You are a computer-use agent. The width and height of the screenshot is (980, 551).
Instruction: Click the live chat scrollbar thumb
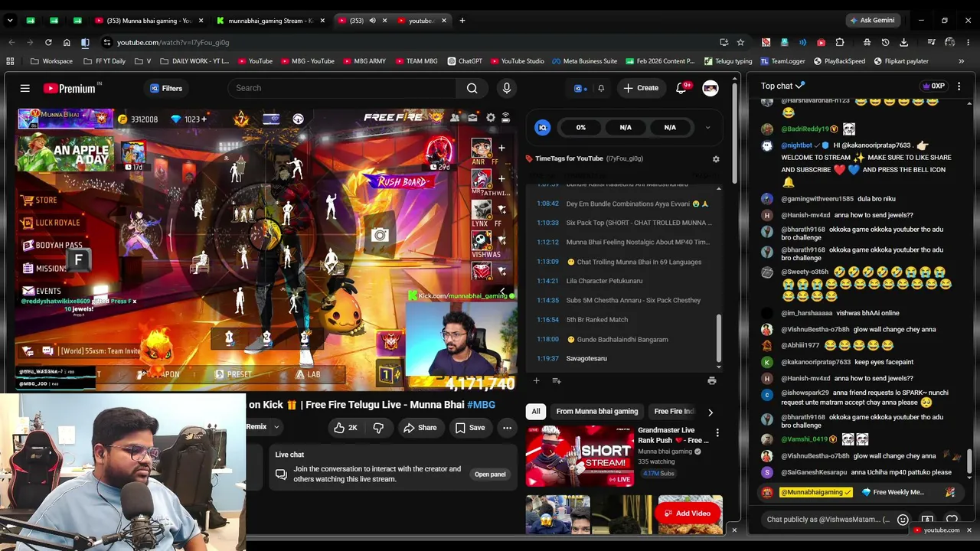tap(969, 461)
